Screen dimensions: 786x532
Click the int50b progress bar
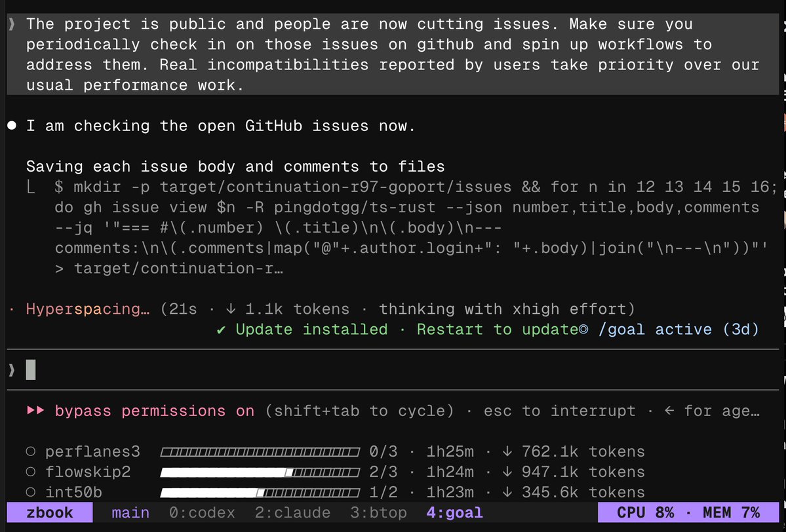point(260,493)
